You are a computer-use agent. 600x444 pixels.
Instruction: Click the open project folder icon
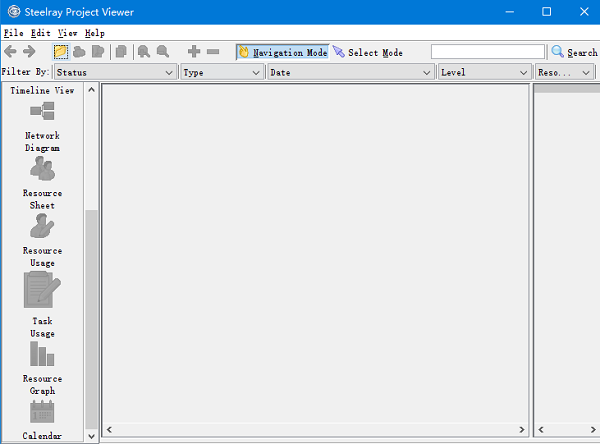click(x=61, y=52)
